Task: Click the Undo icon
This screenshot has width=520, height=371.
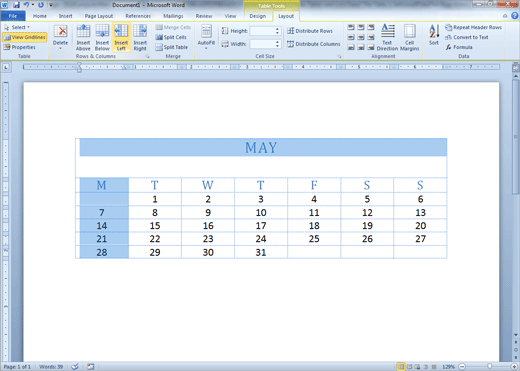Action: click(26, 5)
